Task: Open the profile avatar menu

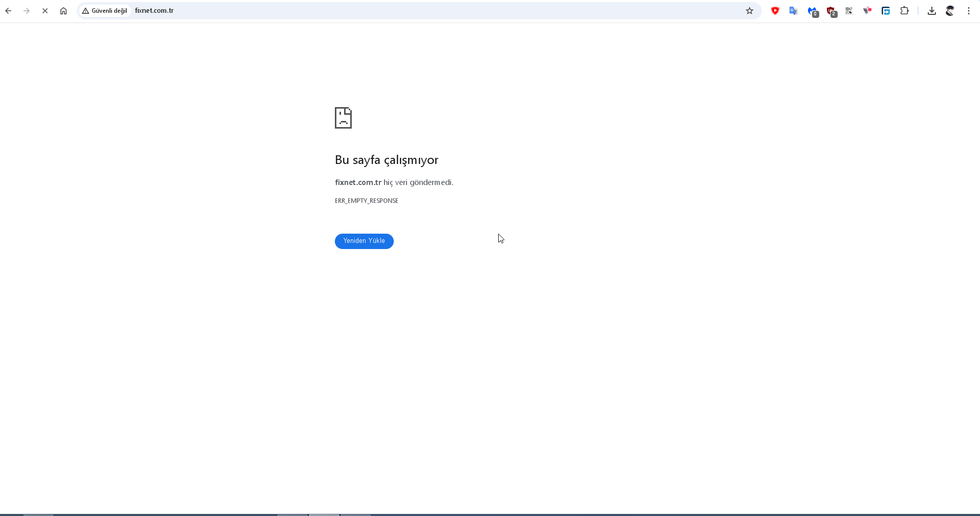Action: tap(950, 11)
